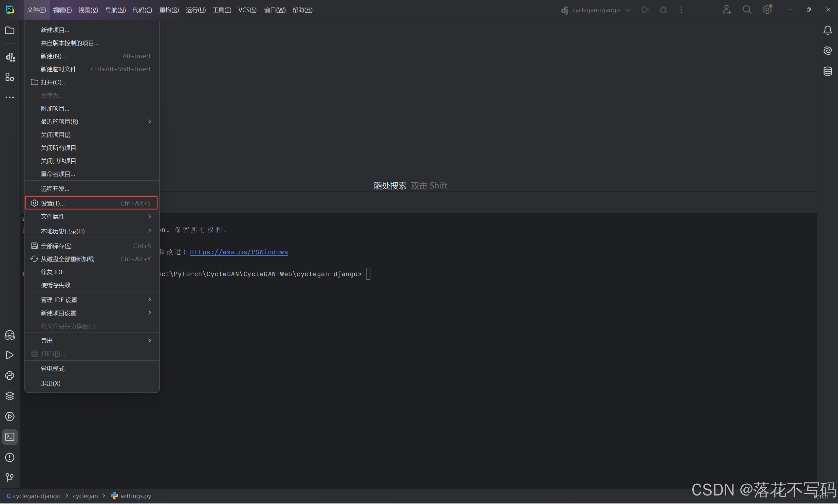The width and height of the screenshot is (838, 504).
Task: Expand 管理 IDE 设置 submenu
Action: pos(92,300)
